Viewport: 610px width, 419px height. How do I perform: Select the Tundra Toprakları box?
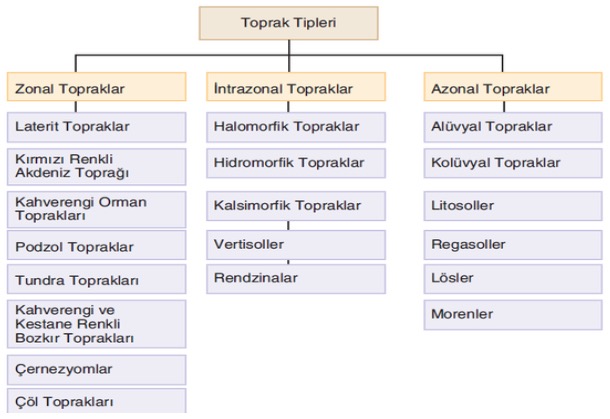click(96, 280)
